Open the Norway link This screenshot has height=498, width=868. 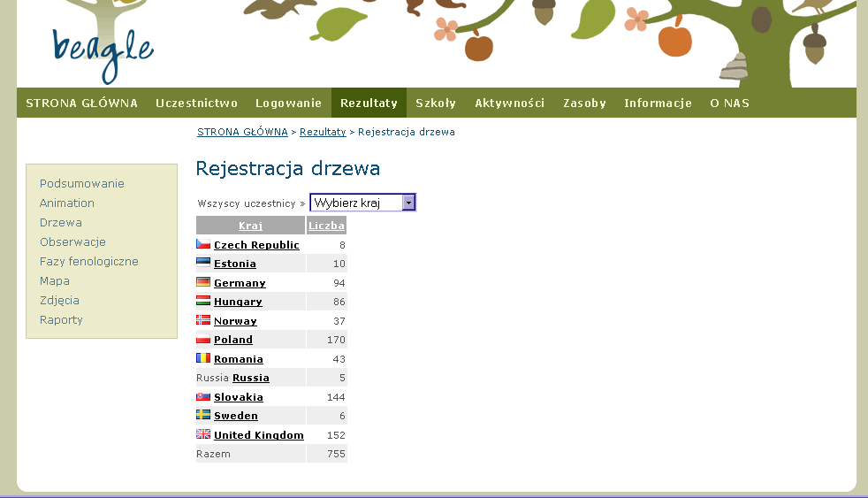point(235,321)
